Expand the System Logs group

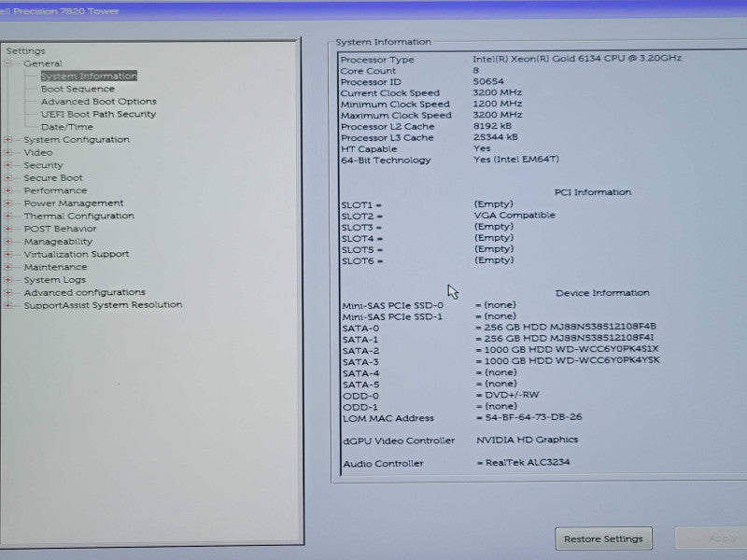(8, 279)
